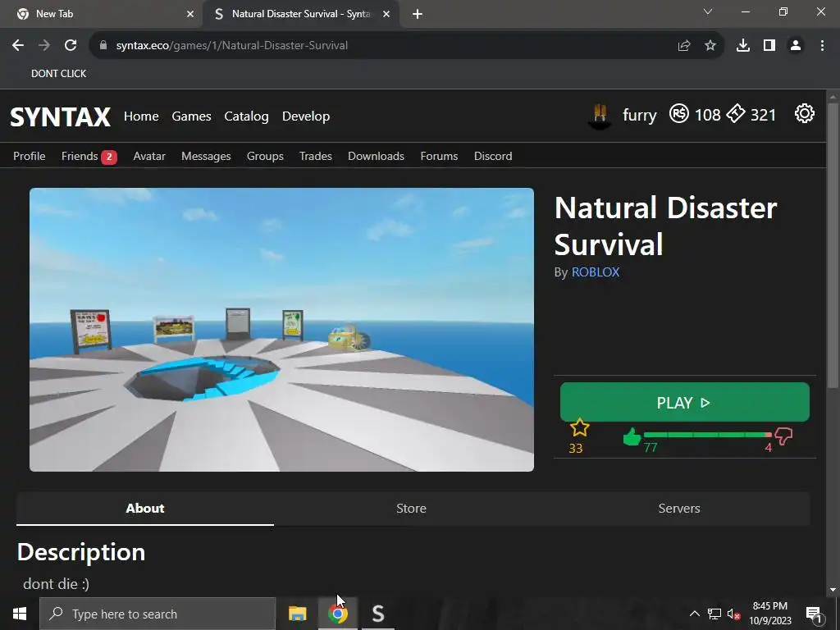Click the game thumbnail image
This screenshot has height=630, width=840.
tap(282, 330)
